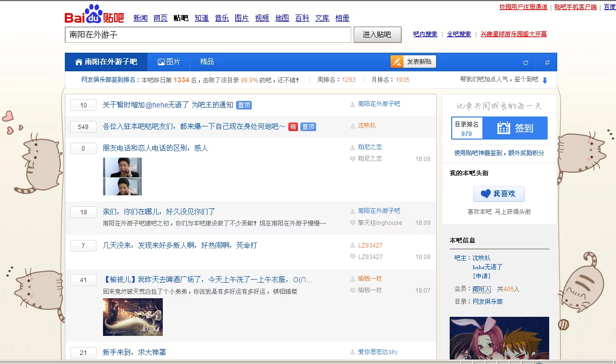Click the 发表新贴 button
Image resolution: width=616 pixels, height=364 pixels.
click(413, 62)
